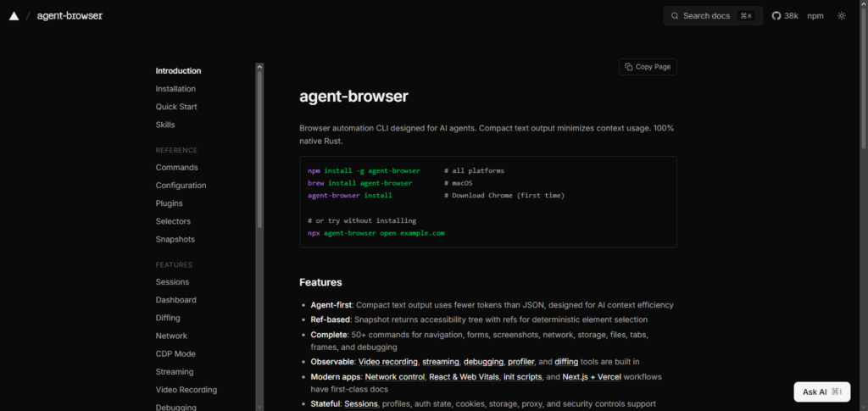
Task: Open the Streaming sidebar page
Action: point(175,372)
